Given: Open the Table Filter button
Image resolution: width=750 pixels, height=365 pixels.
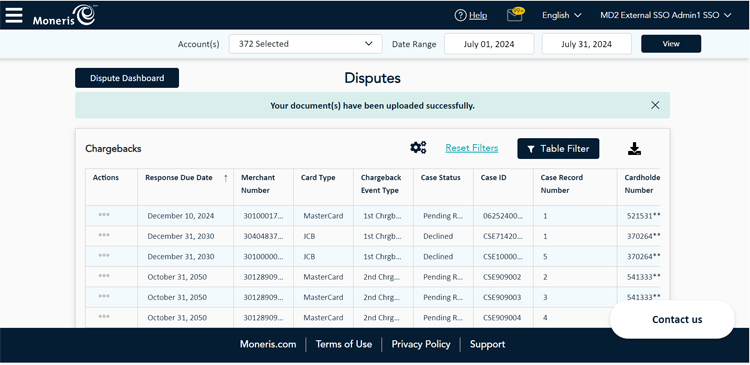Looking at the screenshot, I should coord(558,149).
